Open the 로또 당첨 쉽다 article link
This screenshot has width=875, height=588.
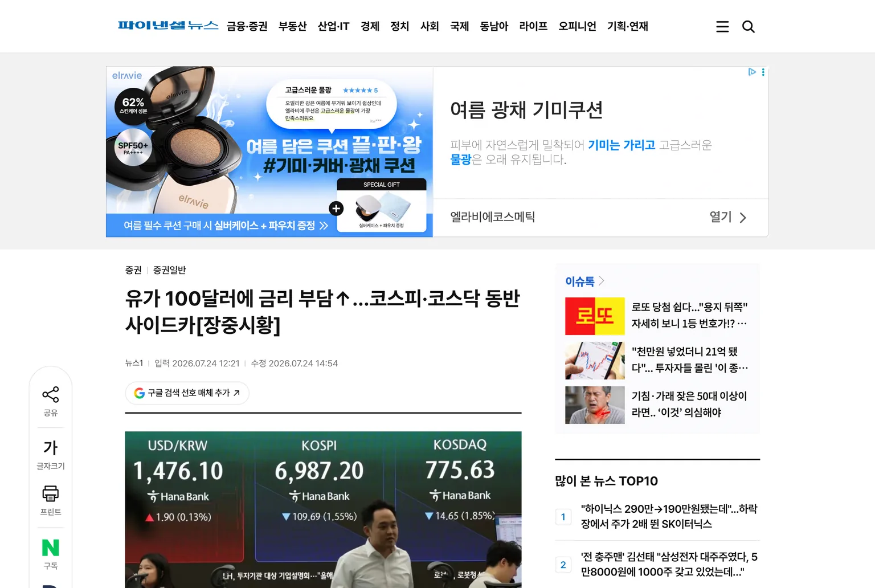(690, 315)
